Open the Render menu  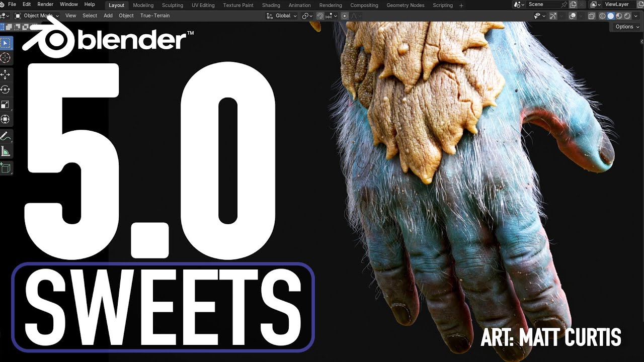(45, 5)
